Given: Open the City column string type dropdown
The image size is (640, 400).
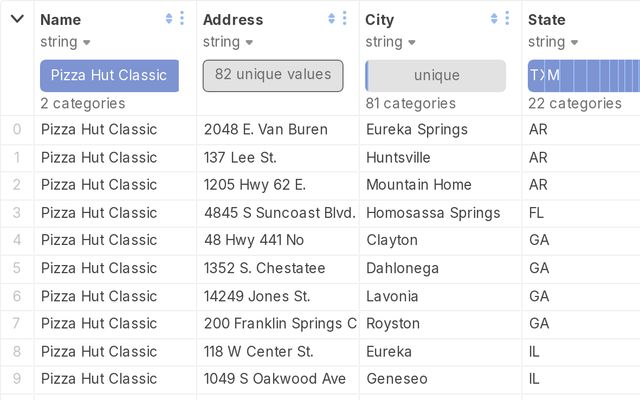Looking at the screenshot, I should coord(390,42).
